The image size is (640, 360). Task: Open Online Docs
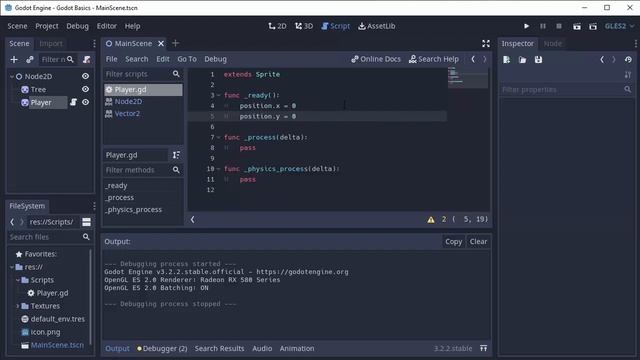376,59
